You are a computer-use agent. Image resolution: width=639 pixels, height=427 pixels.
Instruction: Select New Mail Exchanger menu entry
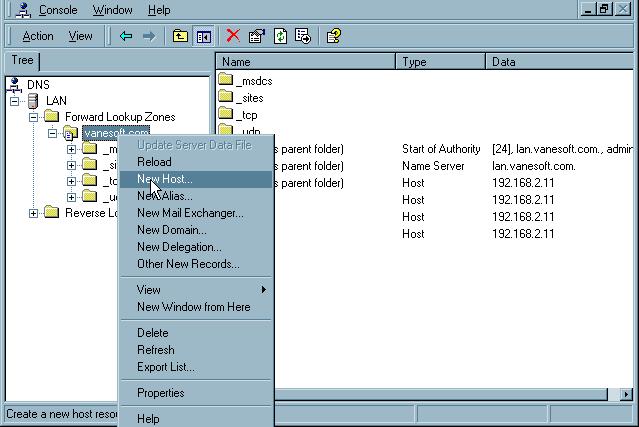click(190, 213)
